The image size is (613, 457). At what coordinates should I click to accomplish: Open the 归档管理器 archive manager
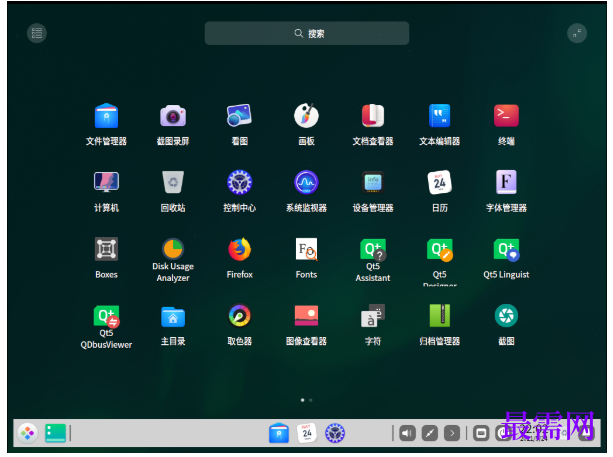coord(439,316)
